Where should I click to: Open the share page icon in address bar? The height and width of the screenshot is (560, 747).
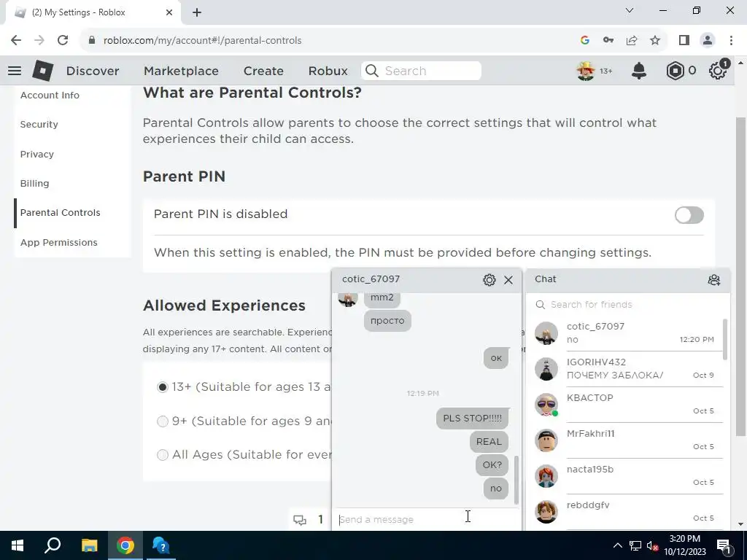632,40
